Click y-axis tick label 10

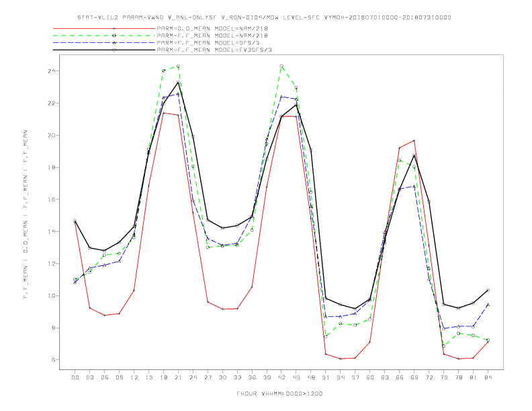tap(52, 295)
